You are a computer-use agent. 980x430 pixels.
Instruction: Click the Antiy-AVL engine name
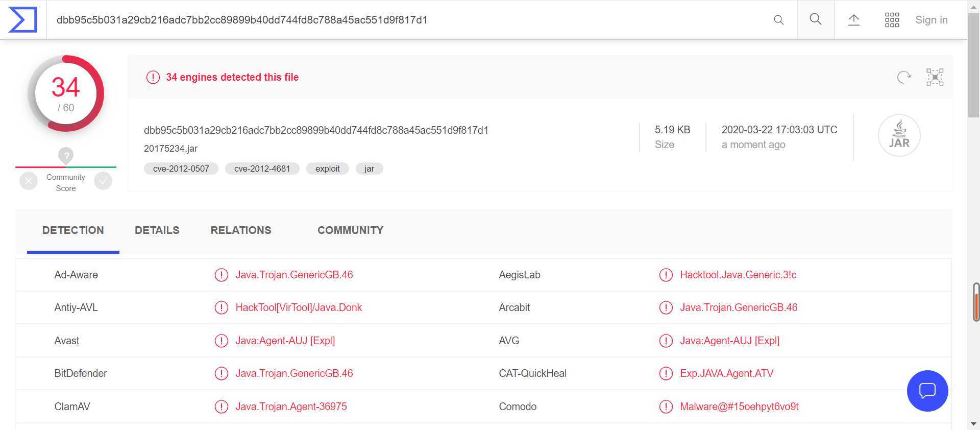click(x=76, y=307)
